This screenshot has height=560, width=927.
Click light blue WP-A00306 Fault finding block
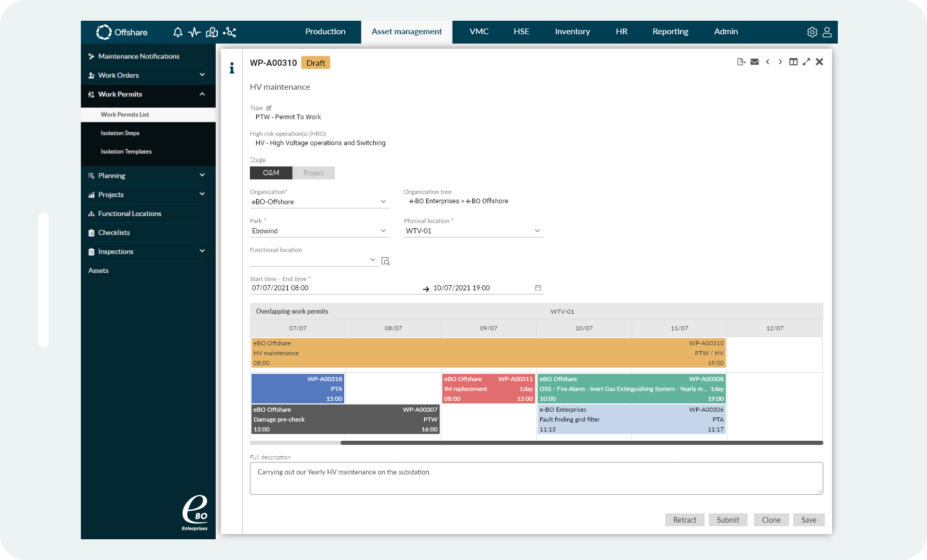coord(631,419)
